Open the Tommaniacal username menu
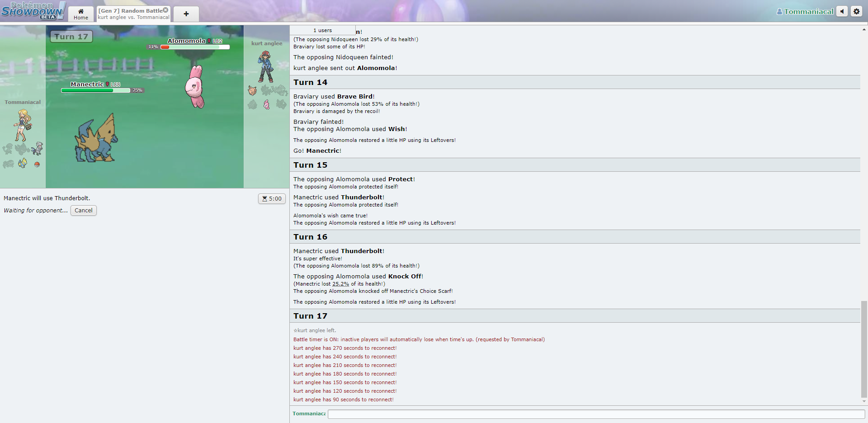 805,12
